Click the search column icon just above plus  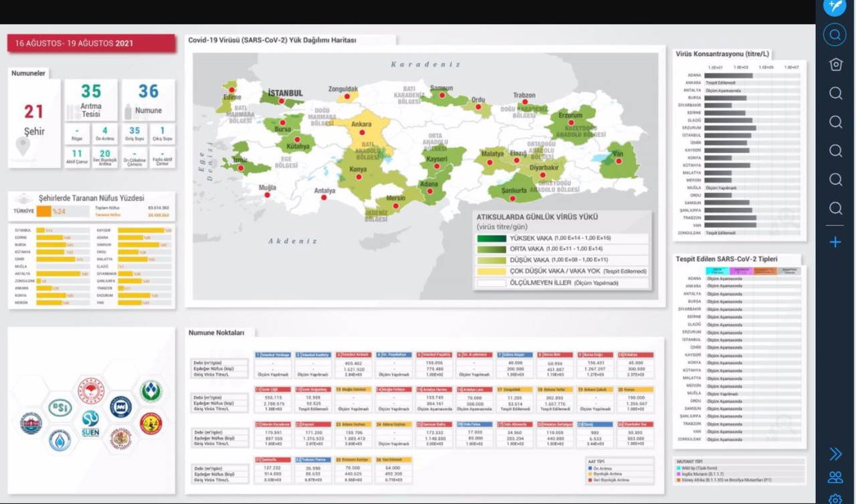click(x=835, y=209)
